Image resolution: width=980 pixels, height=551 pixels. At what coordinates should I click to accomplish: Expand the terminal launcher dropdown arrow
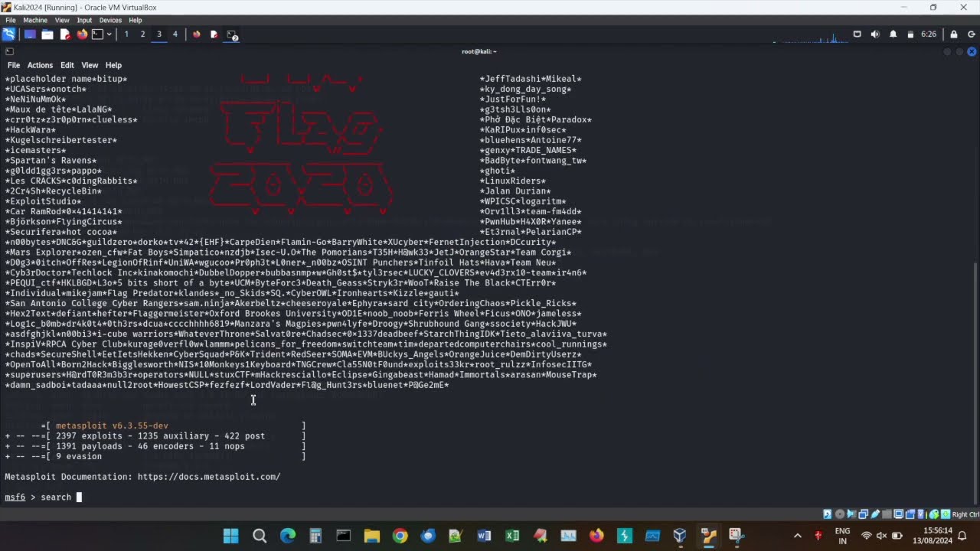(x=109, y=34)
